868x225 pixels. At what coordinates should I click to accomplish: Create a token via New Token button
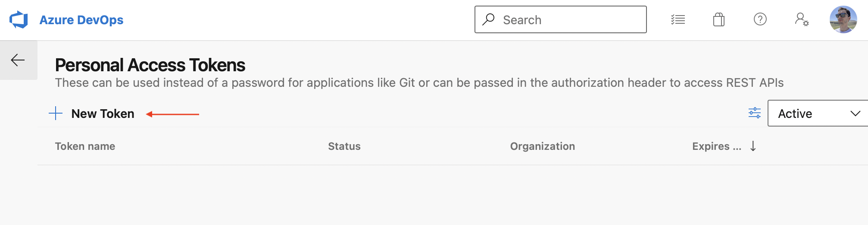point(103,114)
